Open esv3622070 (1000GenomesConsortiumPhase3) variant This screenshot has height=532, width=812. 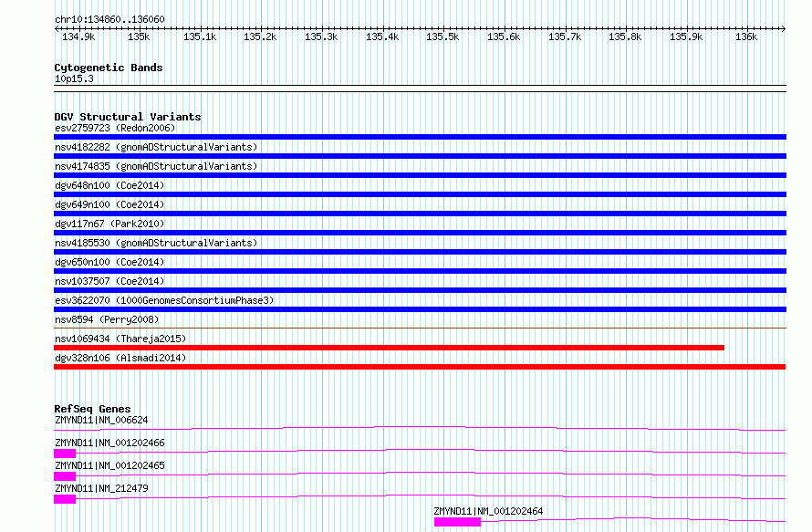coord(164,300)
